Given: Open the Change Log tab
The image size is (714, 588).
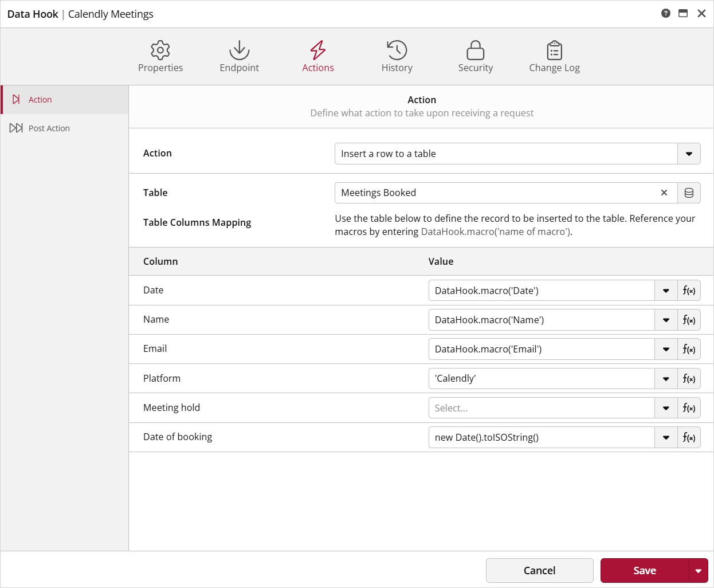Looking at the screenshot, I should 554,57.
